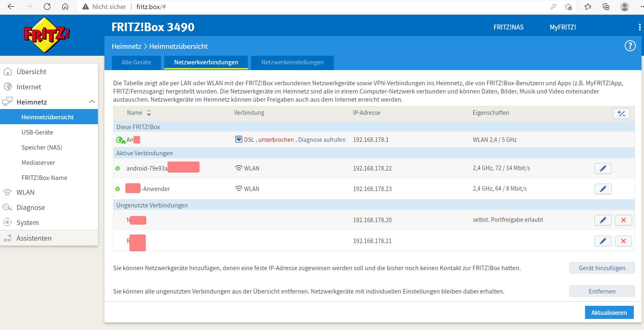This screenshot has width=644, height=330.
Task: Click 2,4 GHz, 72 / 14 Mbit/s value
Action: 501,168
